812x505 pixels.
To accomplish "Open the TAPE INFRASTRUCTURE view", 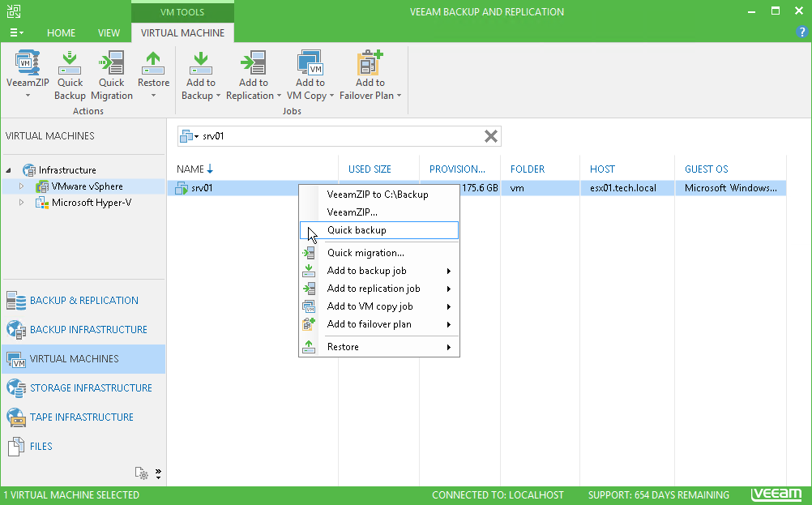I will pyautogui.click(x=83, y=417).
